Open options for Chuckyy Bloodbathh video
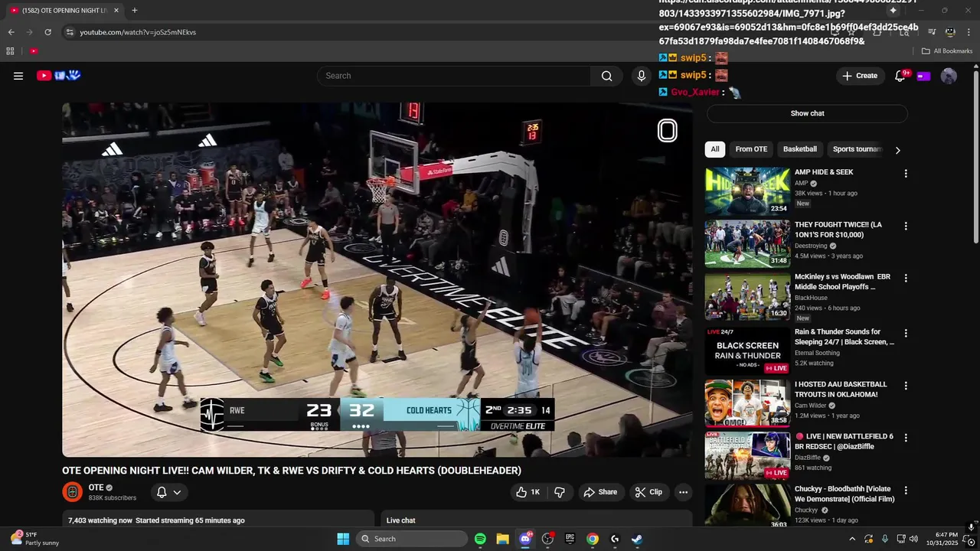 pos(906,490)
